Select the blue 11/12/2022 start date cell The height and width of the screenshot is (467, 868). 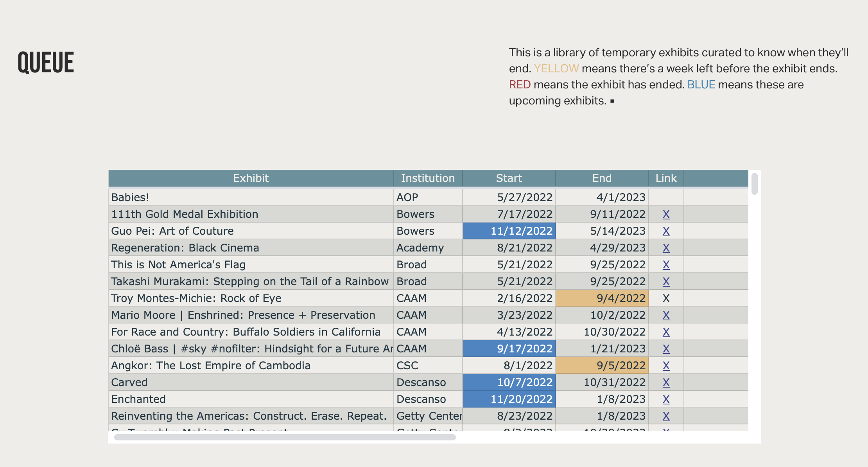click(509, 231)
